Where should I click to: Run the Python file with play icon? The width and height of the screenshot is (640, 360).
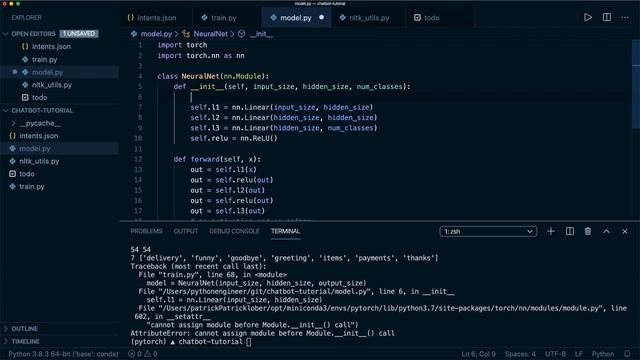click(588, 18)
